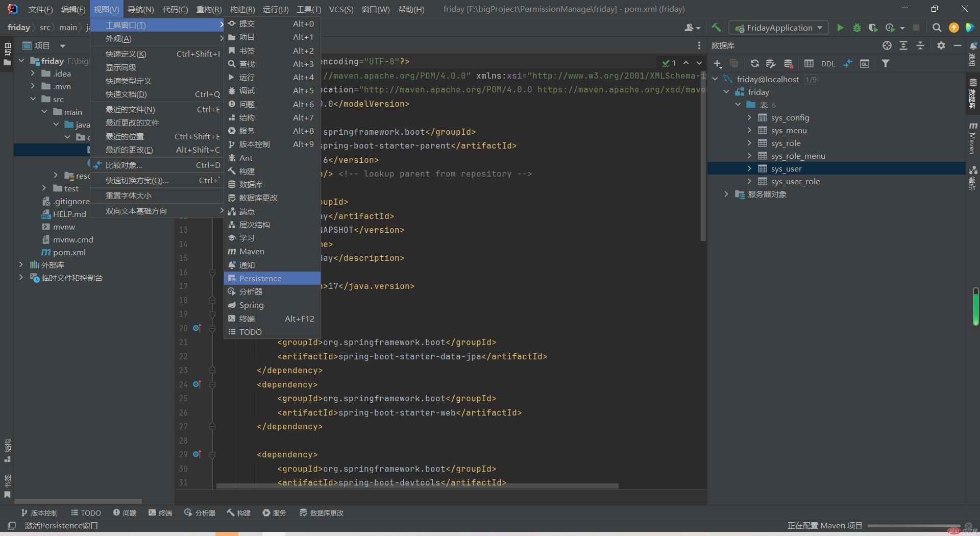Toggle tool window bars icon in status bar
This screenshot has width=980, height=536.
tap(12, 525)
